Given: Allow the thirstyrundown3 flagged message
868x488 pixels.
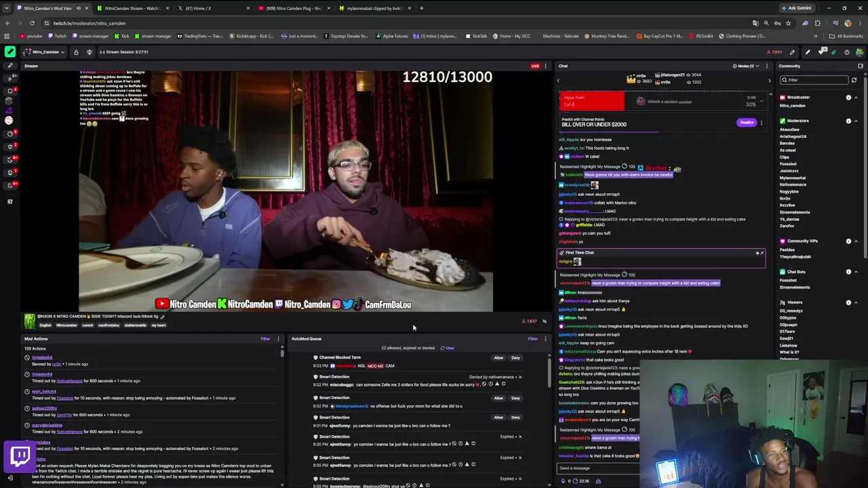Looking at the screenshot, I should pyautogui.click(x=498, y=399).
